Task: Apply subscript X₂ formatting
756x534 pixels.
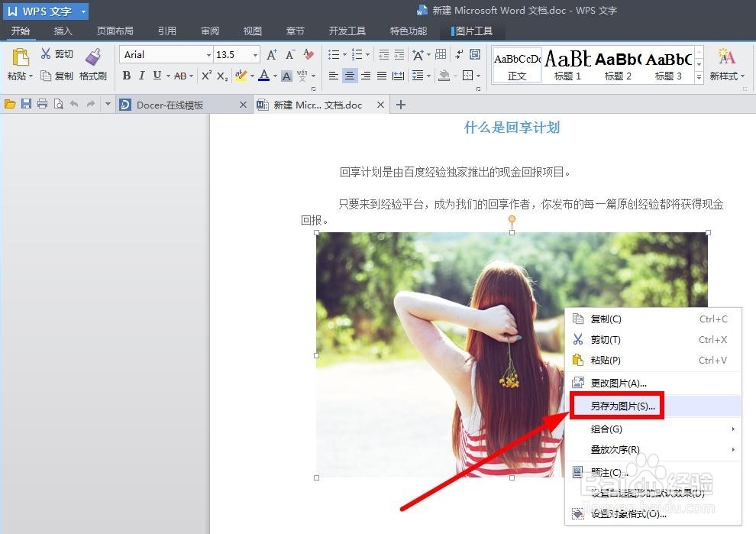Action: tap(222, 76)
